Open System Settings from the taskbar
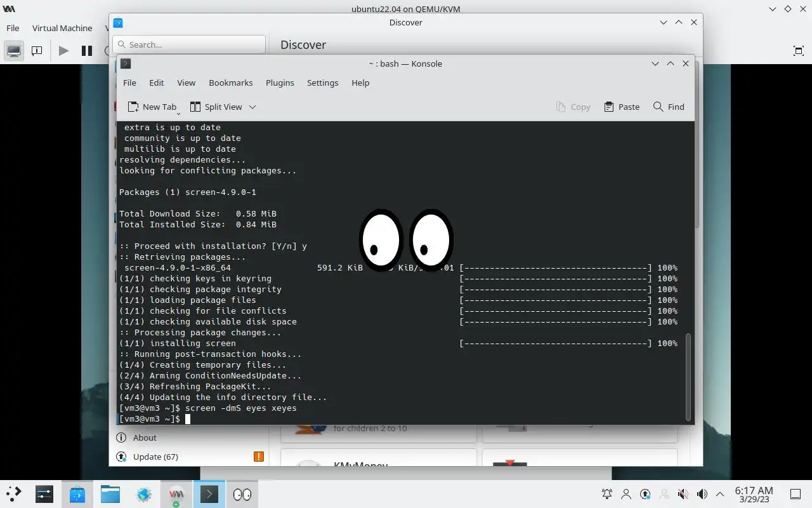This screenshot has width=812, height=508. tap(44, 493)
